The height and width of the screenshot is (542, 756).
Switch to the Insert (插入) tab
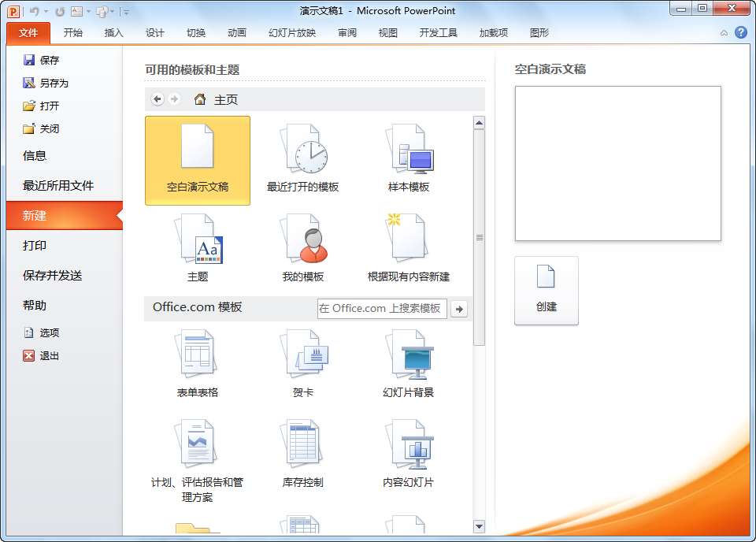point(113,33)
